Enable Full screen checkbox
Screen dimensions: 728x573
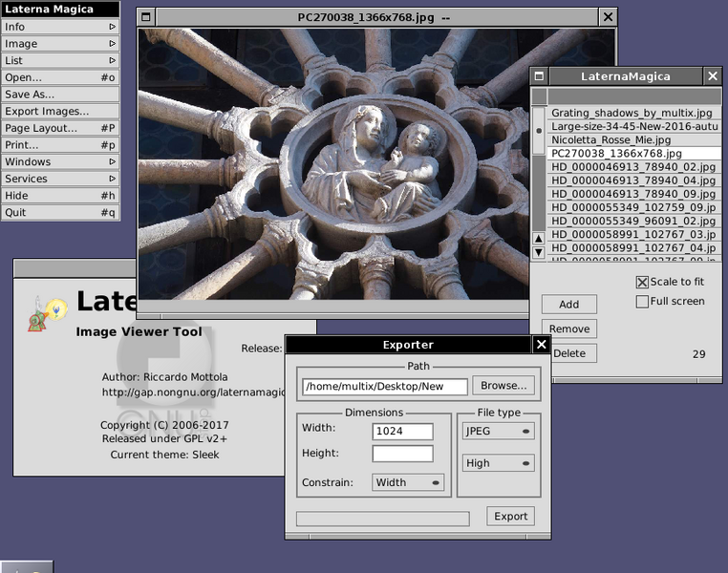pos(642,302)
